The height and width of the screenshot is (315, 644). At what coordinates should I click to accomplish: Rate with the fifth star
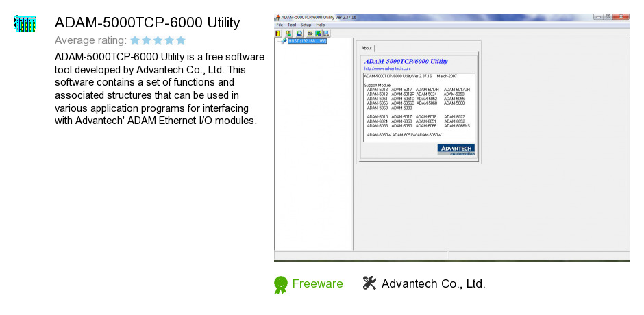pyautogui.click(x=181, y=40)
